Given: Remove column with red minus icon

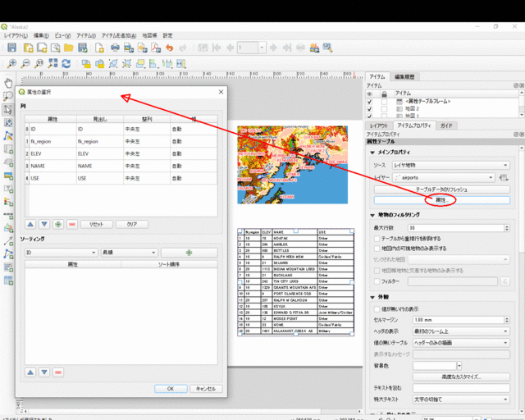Looking at the screenshot, I should click(71, 224).
